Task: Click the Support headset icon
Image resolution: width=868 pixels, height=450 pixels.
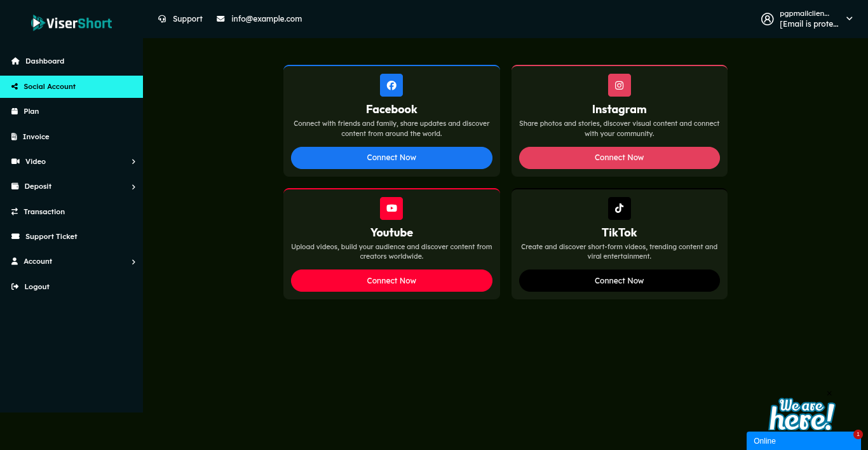Action: [162, 19]
